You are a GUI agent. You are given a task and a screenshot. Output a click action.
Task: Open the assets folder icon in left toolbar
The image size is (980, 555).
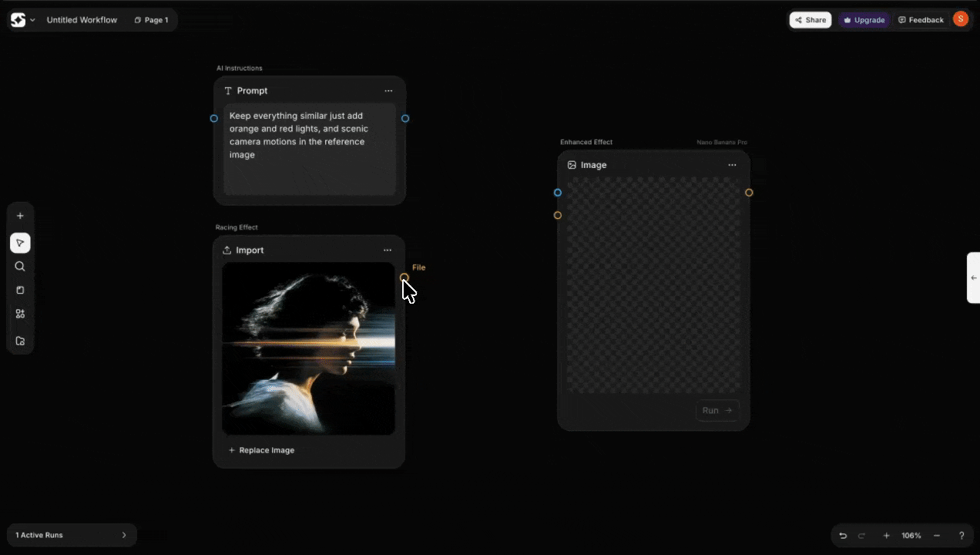pos(20,341)
